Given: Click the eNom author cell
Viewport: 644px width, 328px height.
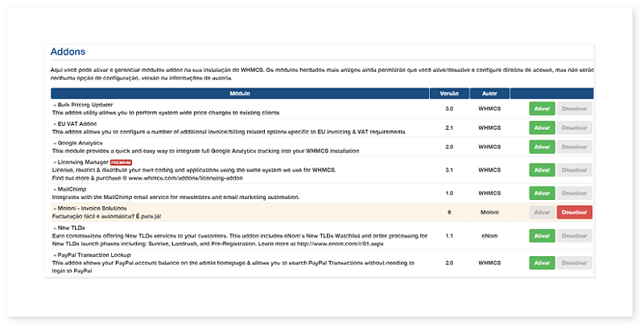Looking at the screenshot, I should click(489, 236).
